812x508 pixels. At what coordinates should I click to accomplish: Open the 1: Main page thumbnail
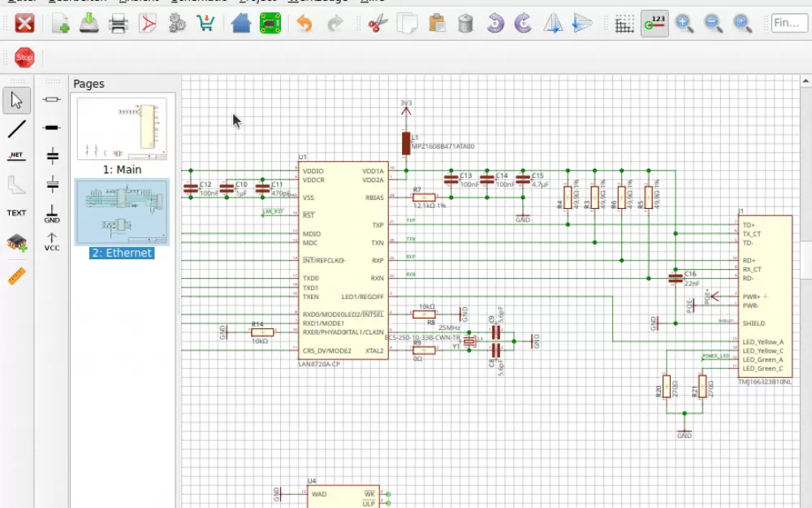[123, 128]
